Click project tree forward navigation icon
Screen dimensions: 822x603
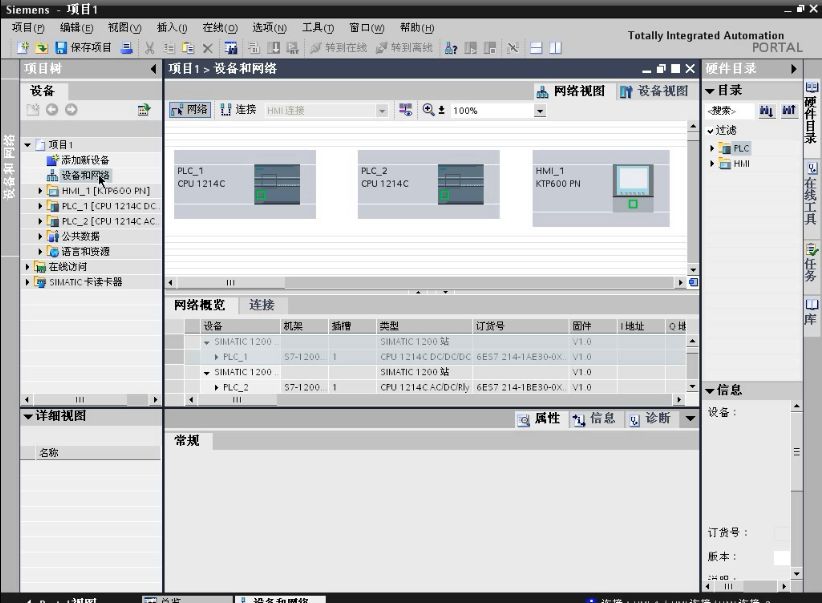[x=71, y=110]
